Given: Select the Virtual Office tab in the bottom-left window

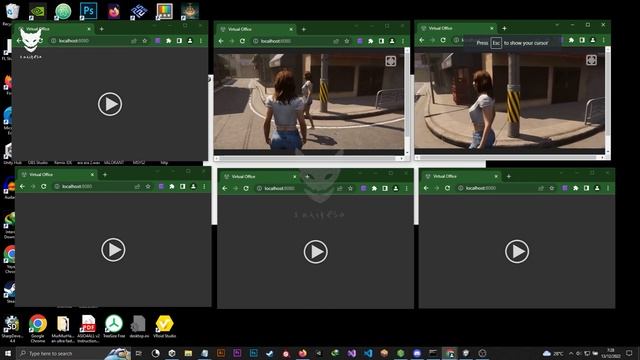Looking at the screenshot, I should tap(57, 175).
